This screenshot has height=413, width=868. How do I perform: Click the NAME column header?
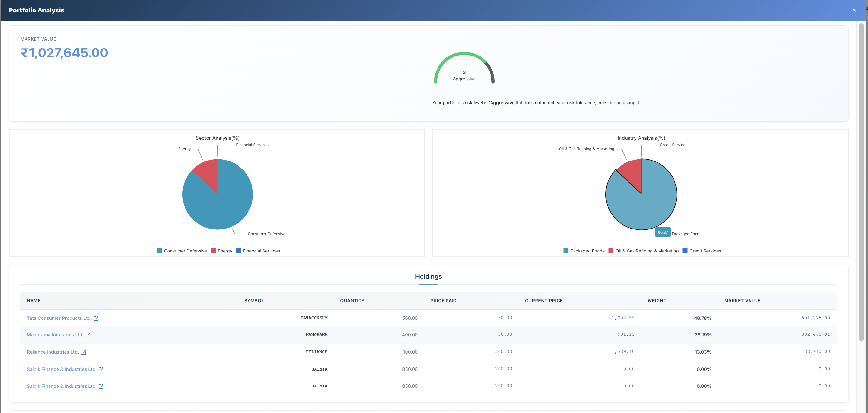(34, 300)
